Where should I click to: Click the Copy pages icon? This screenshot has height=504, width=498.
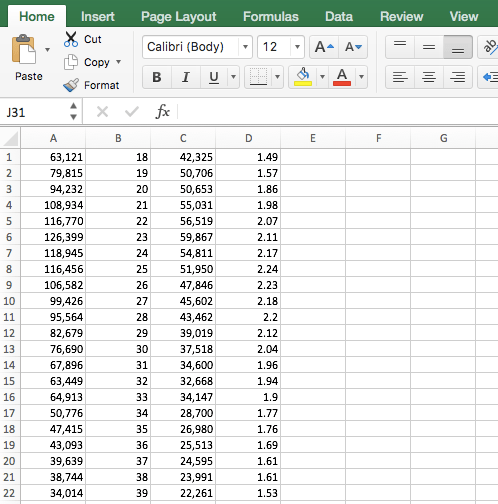(x=71, y=62)
